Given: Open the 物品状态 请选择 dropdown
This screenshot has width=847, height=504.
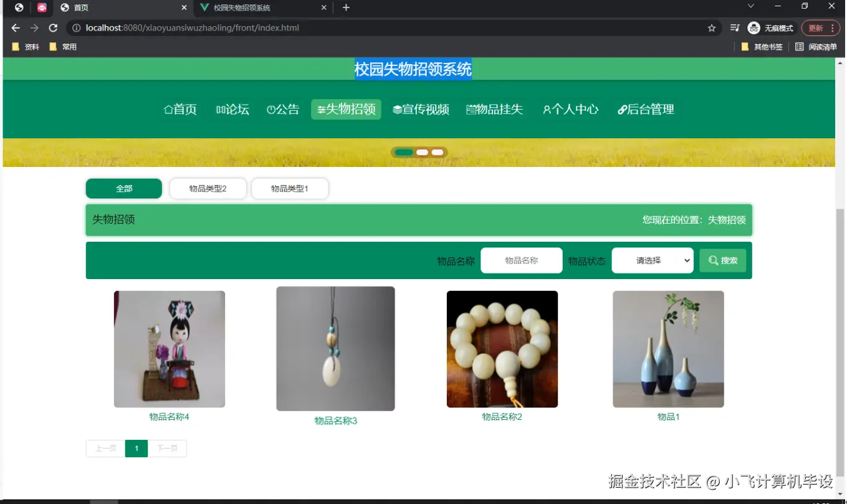Looking at the screenshot, I should (652, 260).
